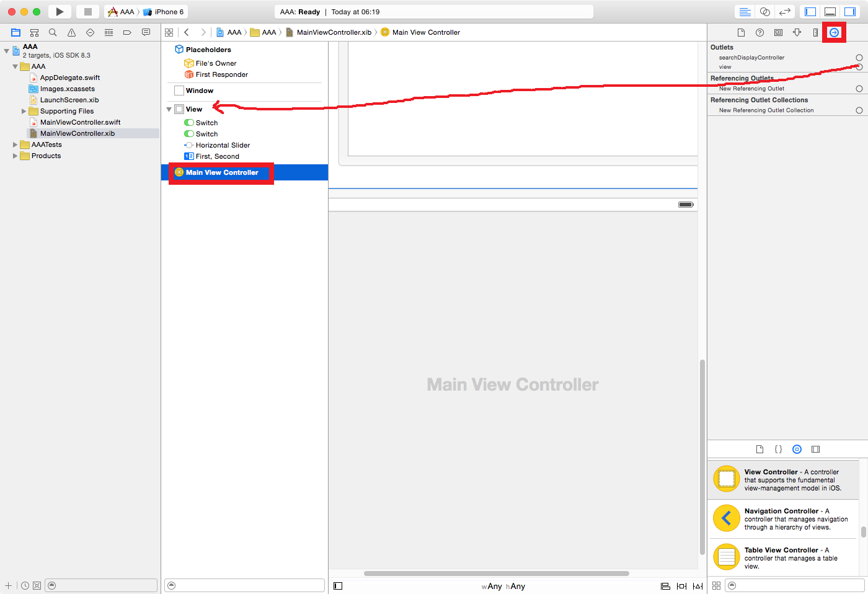Select the Standard editor

[x=745, y=12]
